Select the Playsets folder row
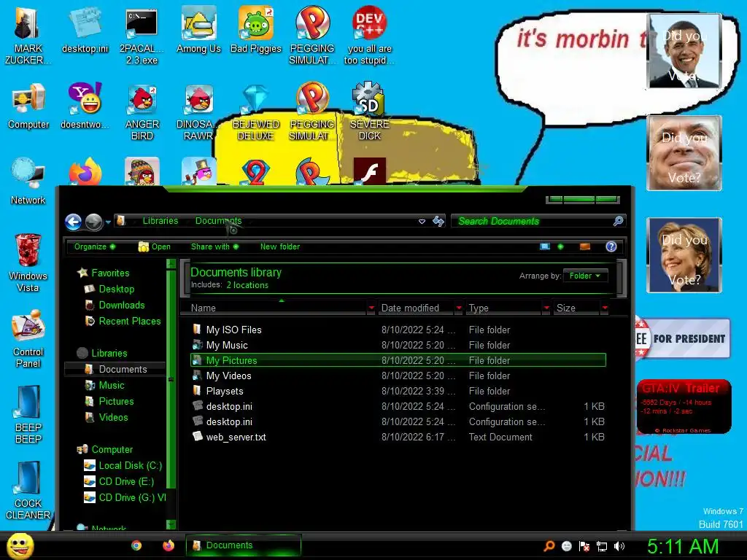 point(398,391)
